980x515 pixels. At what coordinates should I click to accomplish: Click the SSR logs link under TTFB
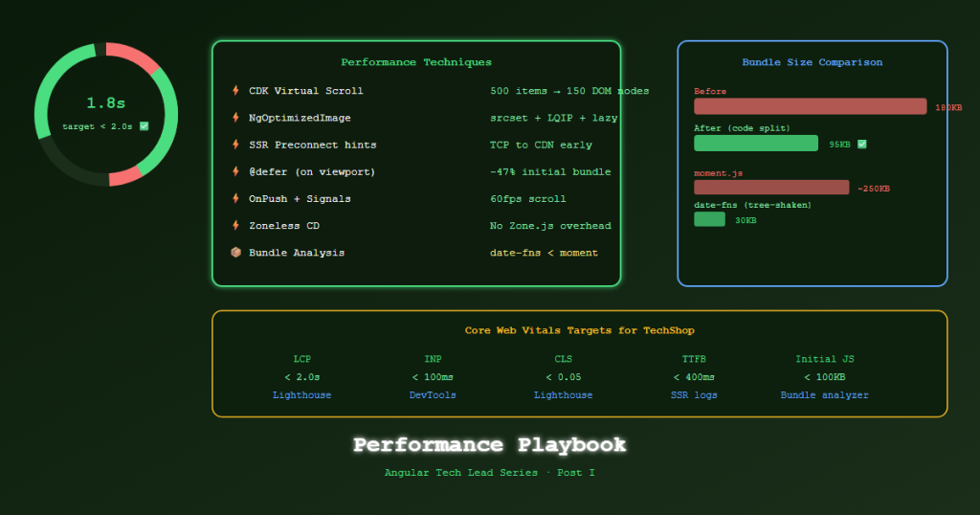tap(694, 395)
